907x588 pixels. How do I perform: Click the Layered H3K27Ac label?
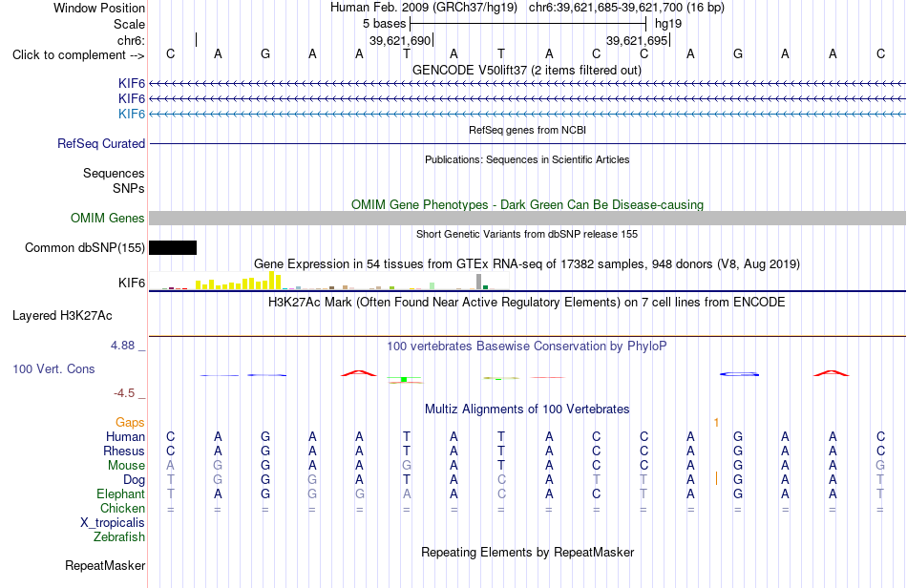click(x=62, y=316)
